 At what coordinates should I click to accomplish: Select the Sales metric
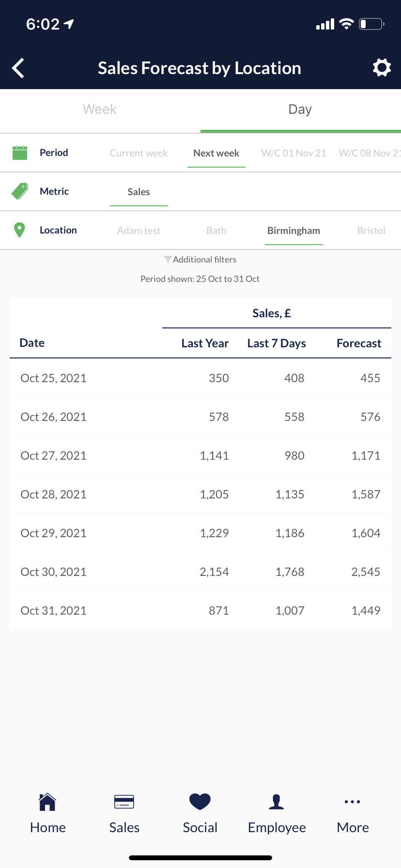tap(139, 192)
